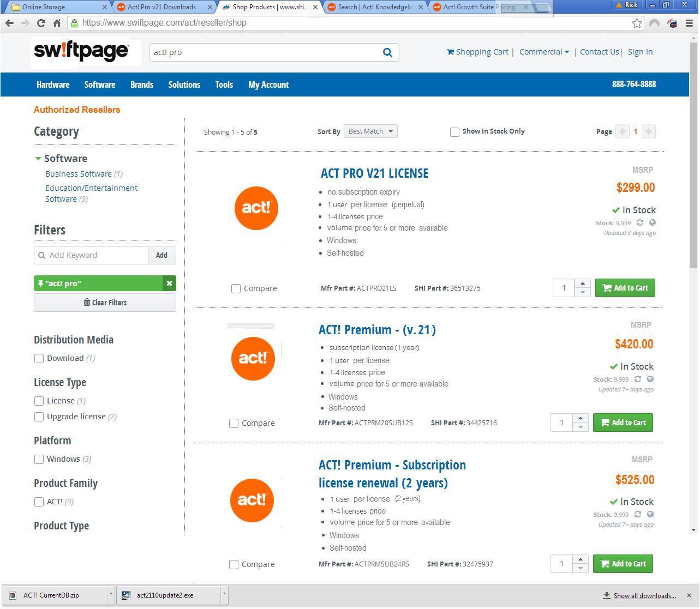This screenshot has height=609, width=700.
Task: Reload the page with refresh icon
Action: [41, 23]
